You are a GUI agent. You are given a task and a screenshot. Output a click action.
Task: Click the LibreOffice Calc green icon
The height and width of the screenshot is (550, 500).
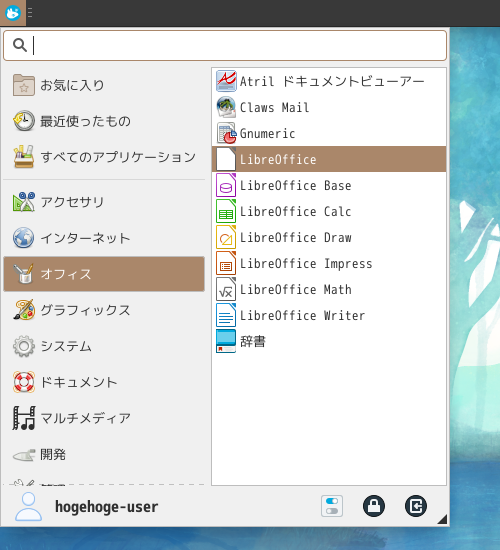tap(226, 211)
